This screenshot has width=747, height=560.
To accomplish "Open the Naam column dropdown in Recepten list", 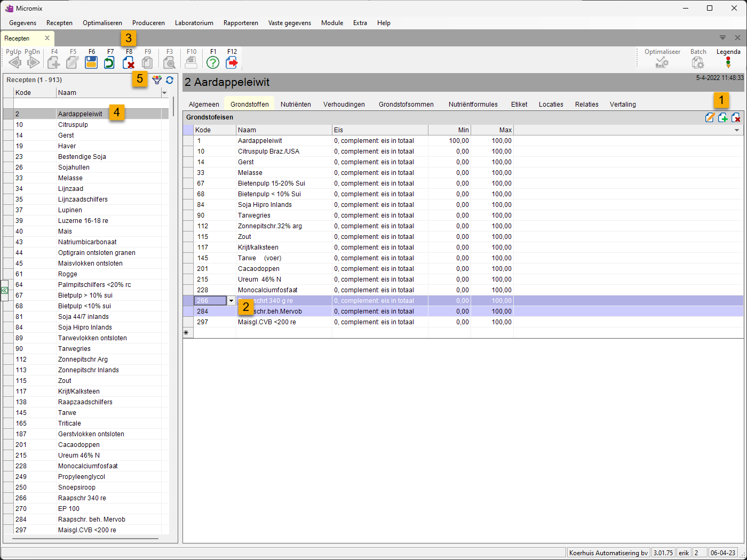I will 164,93.
